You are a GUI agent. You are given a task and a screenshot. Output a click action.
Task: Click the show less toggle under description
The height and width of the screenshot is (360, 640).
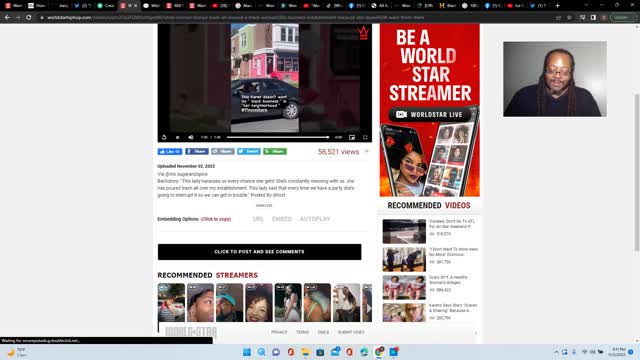[x=264, y=206]
